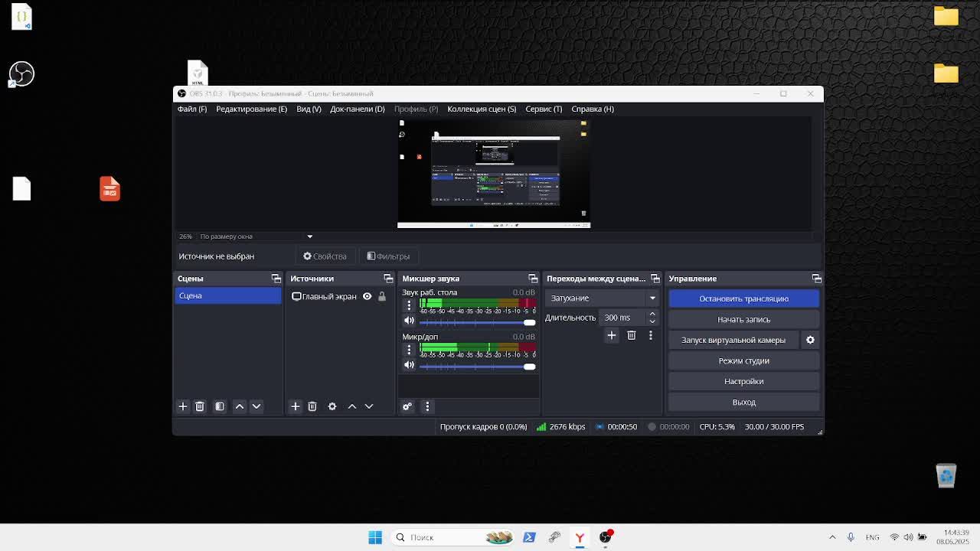Click the Длительность 300 ms field

[622, 318]
